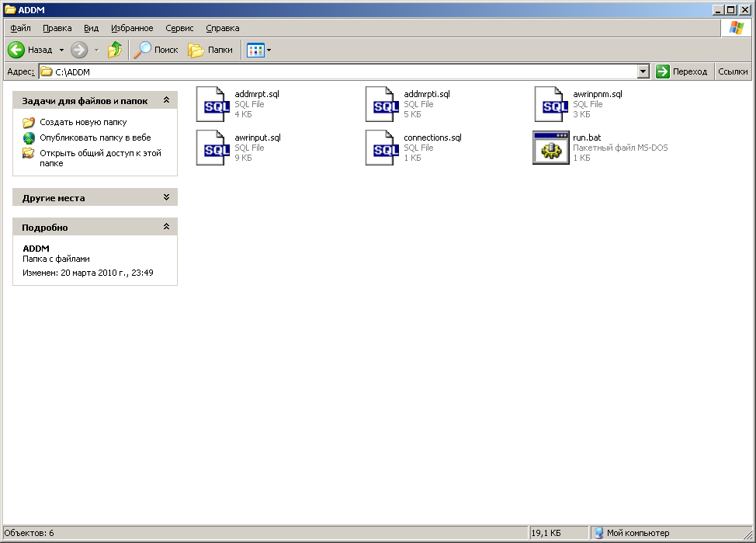Collapse the 'Подробно' details panel
756x543 pixels.
(166, 228)
